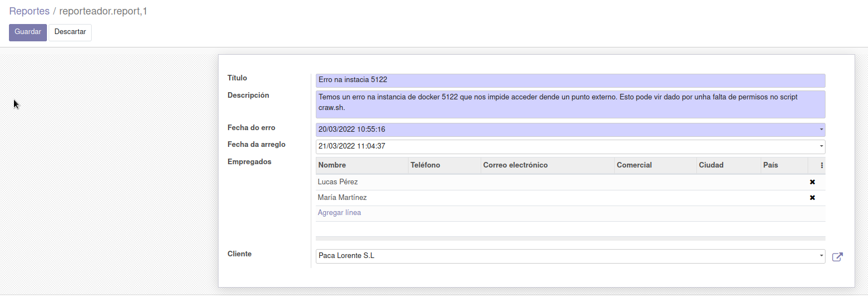Open the Cliente selection dropdown arrow

point(821,256)
